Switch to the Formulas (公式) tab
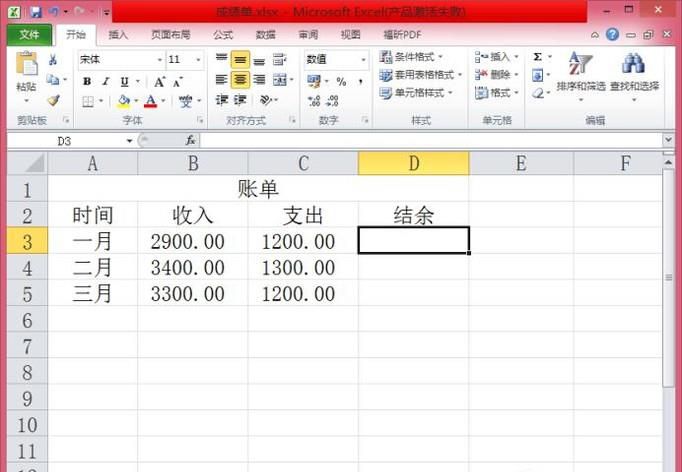Viewport: 682px width, 472px height. coord(223,34)
